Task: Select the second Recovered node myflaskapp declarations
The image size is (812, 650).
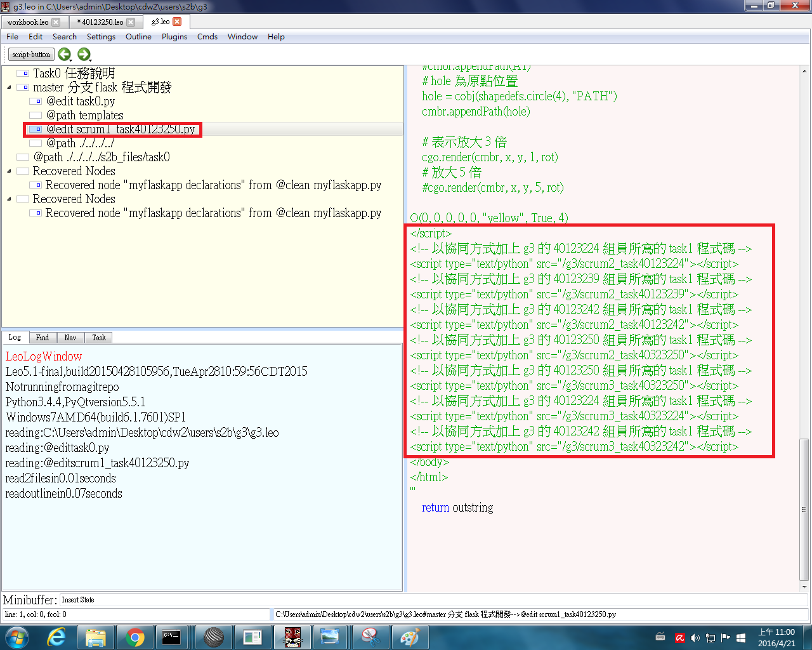Action: coord(213,213)
